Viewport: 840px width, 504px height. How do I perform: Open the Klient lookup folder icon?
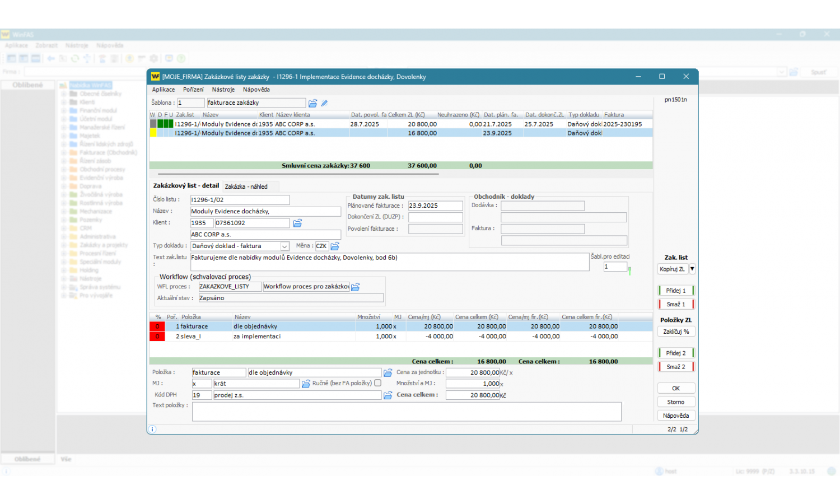[297, 223]
